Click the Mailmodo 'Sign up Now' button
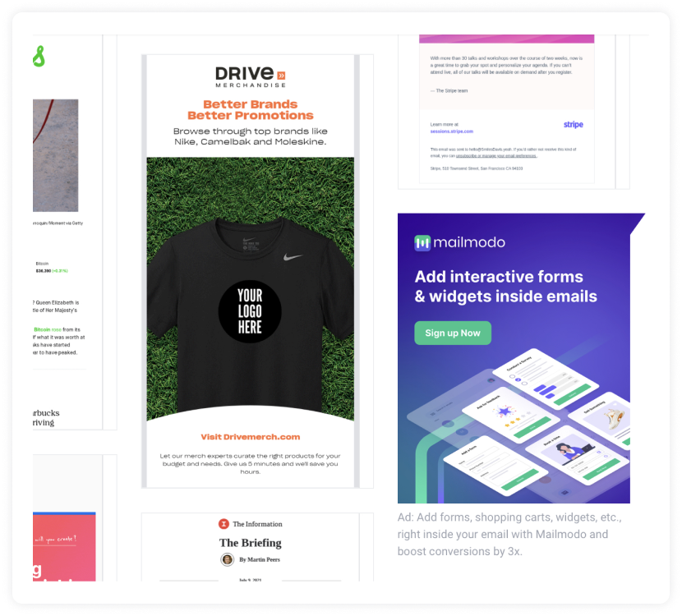The height and width of the screenshot is (616, 682). [453, 333]
